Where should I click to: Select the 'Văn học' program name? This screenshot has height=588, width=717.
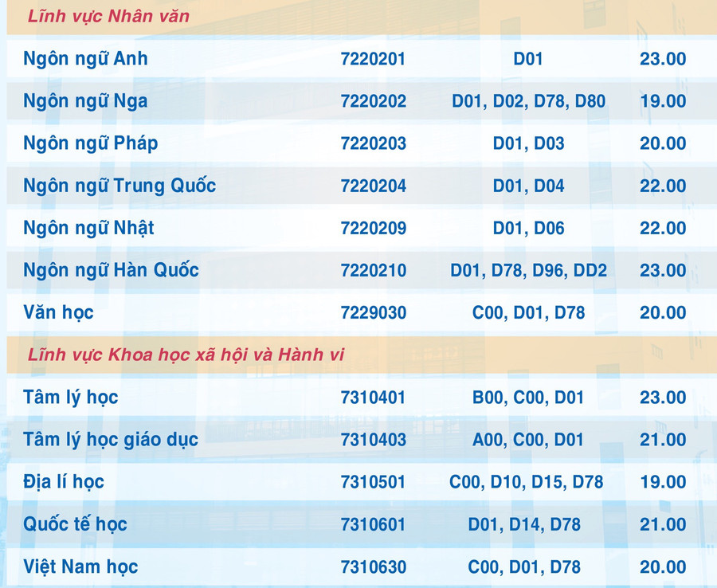58,312
